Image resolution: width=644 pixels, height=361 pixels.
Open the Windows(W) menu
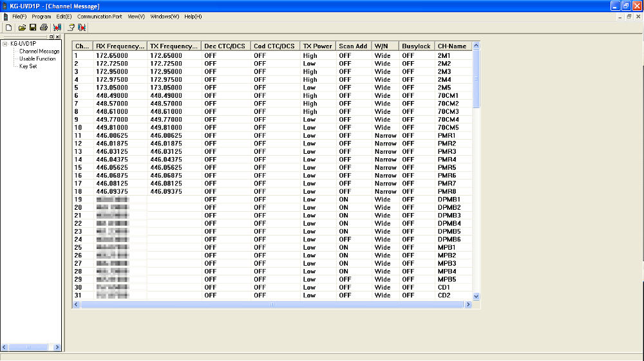tap(165, 17)
